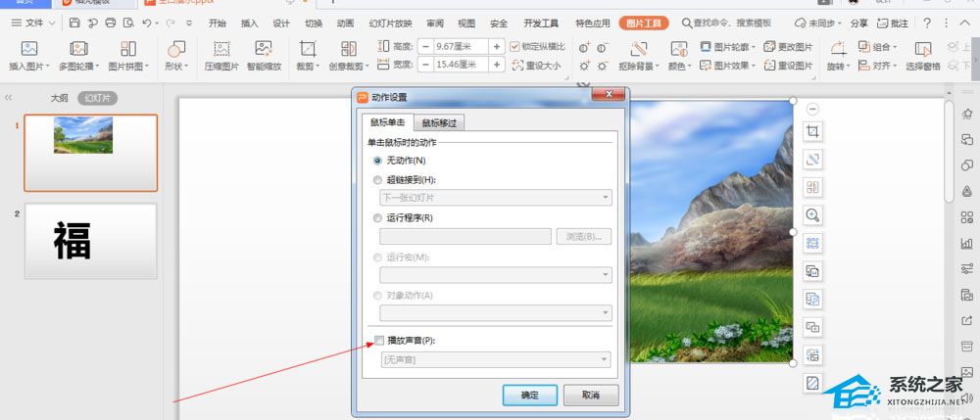Switch to Outline (大纲) view tab
980x420 pixels.
[x=60, y=98]
